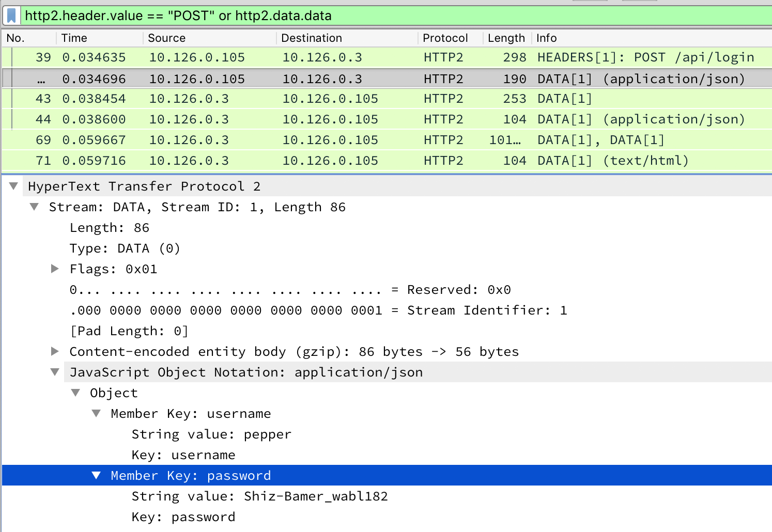Expand Content-encoded entity body (gzip)
Image resolution: width=772 pixels, height=532 pixels.
(55, 351)
